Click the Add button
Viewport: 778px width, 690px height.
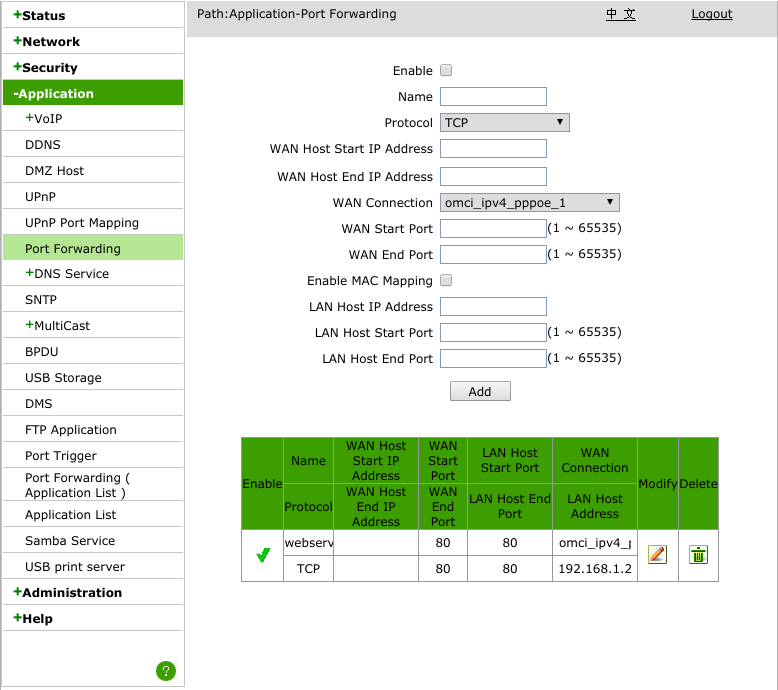(480, 391)
